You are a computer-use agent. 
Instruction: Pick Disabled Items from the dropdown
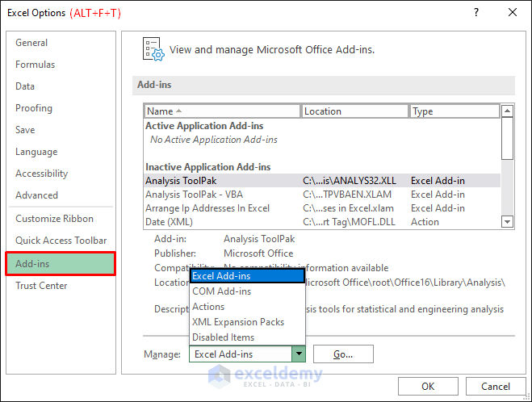[x=223, y=337]
